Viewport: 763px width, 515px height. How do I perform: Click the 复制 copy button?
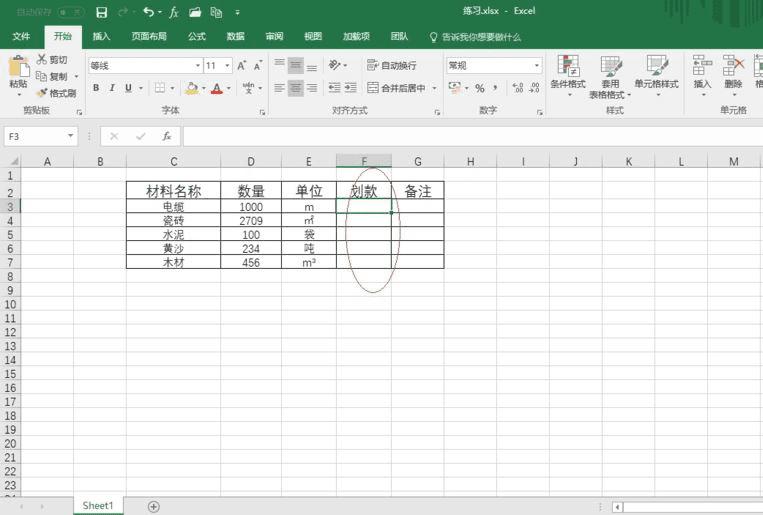(x=52, y=76)
